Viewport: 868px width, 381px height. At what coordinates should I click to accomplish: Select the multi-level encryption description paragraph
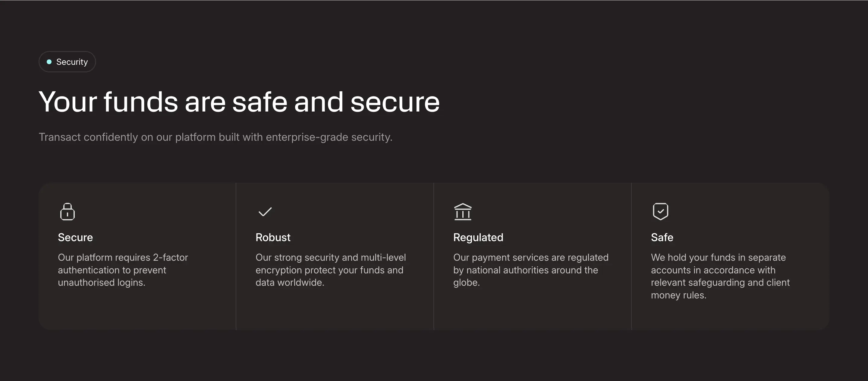(331, 270)
